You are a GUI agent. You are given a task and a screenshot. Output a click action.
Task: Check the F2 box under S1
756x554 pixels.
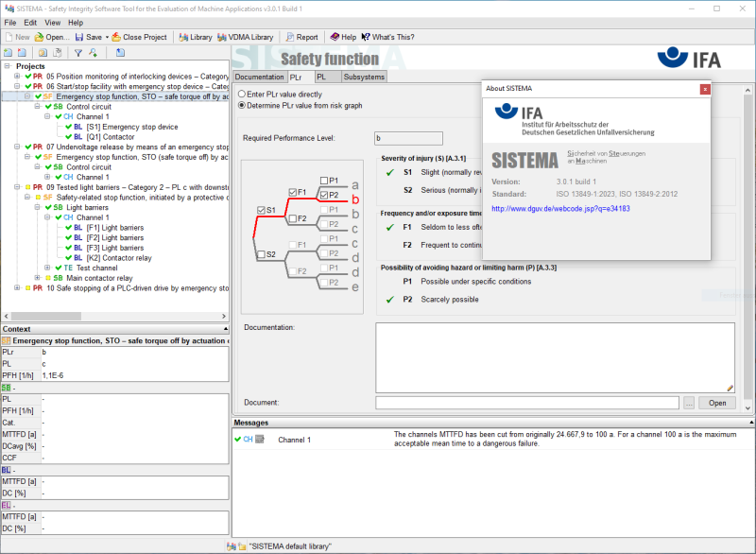pos(292,219)
